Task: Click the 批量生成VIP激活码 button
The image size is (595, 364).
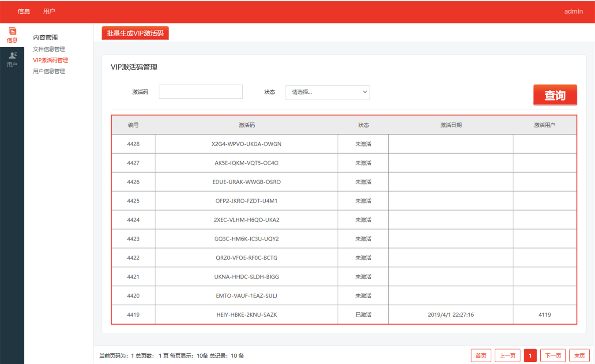Action: [x=135, y=33]
